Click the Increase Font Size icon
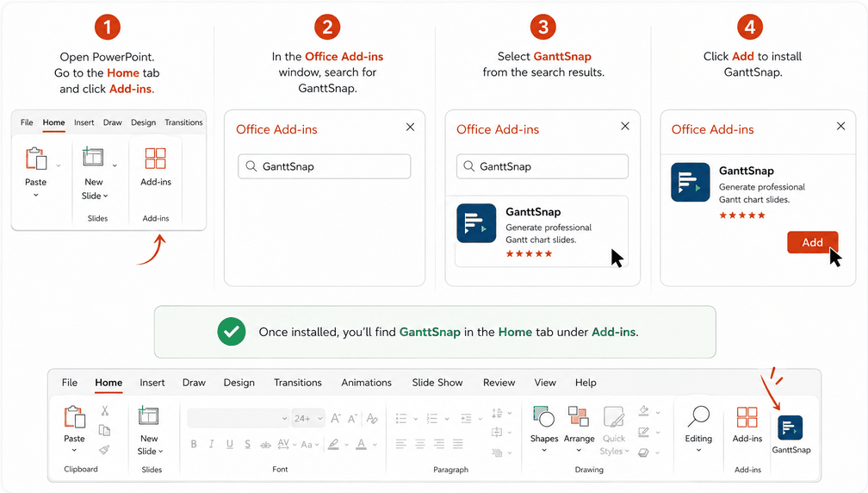Image resolution: width=868 pixels, height=493 pixels. [x=336, y=418]
